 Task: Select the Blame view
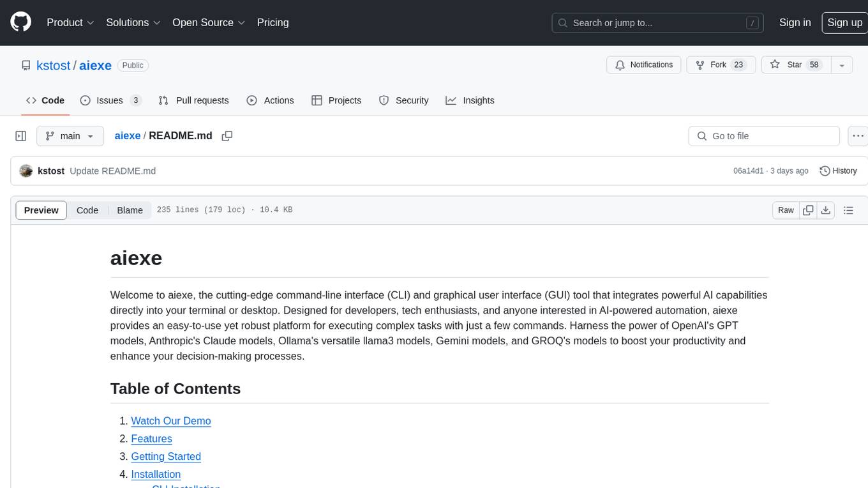pyautogui.click(x=130, y=210)
